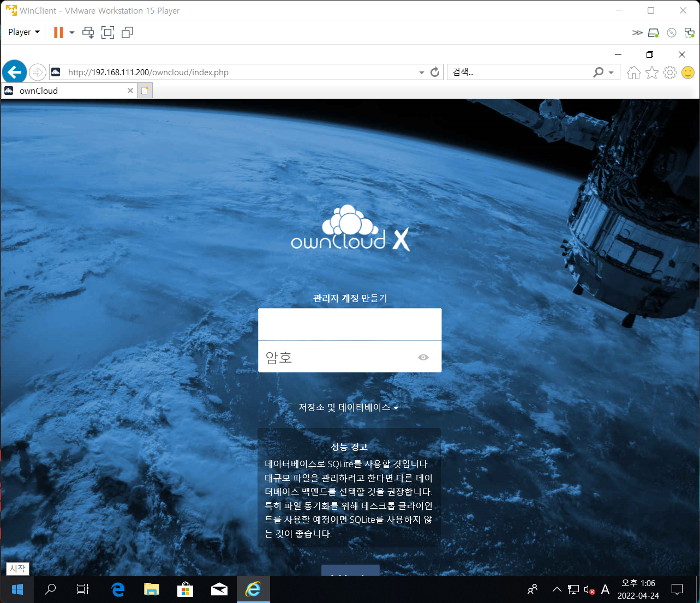This screenshot has width=700, height=603.
Task: Click the browser forward arrow
Action: click(x=37, y=72)
